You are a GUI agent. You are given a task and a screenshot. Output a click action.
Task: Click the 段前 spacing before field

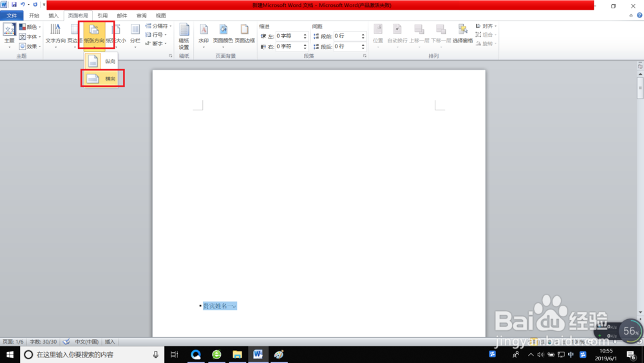pyautogui.click(x=347, y=36)
